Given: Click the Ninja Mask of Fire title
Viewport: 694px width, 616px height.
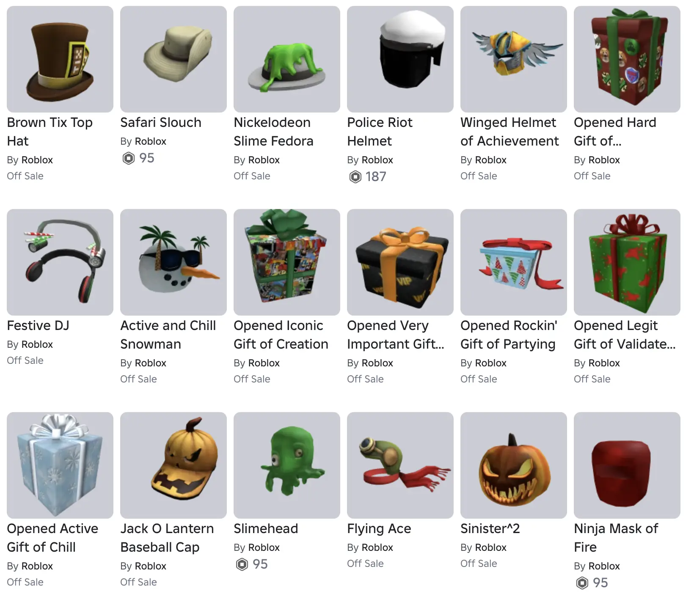Looking at the screenshot, I should [616, 538].
